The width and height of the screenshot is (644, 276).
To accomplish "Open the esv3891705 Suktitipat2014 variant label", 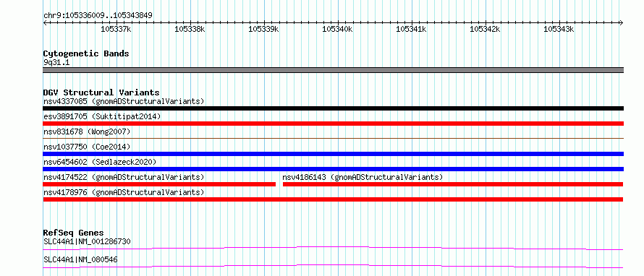I will (x=102, y=116).
